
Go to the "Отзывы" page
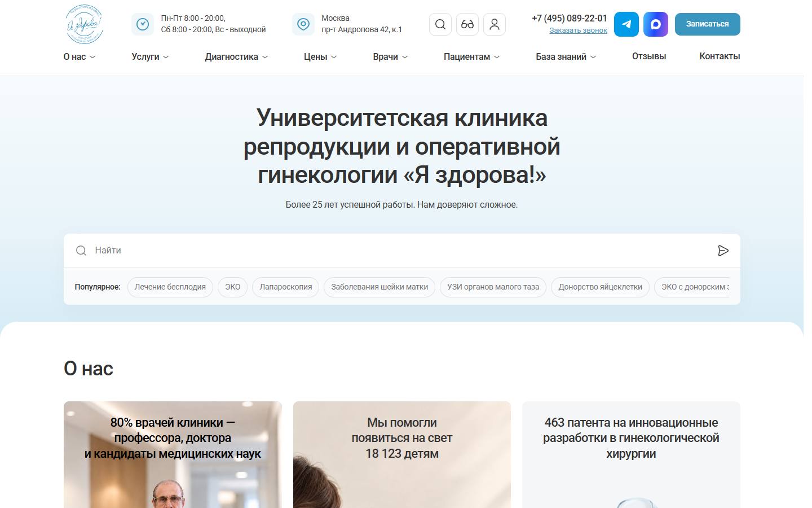(x=649, y=56)
